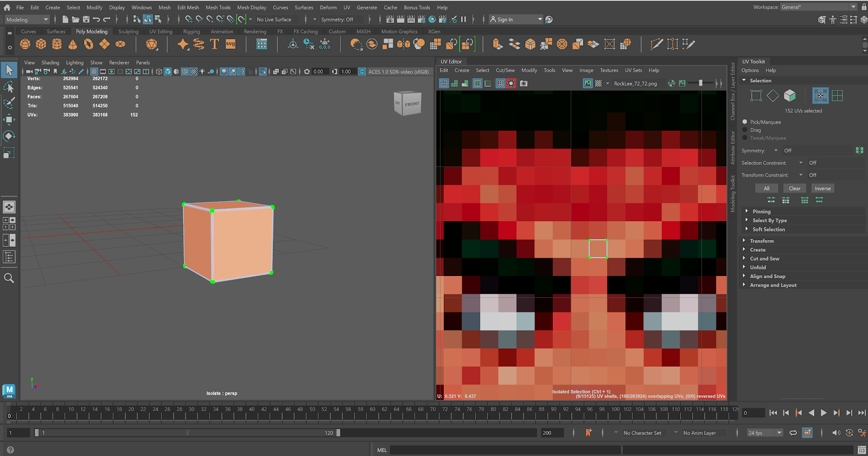868x456 pixels.
Task: Open the search magnifier in the Tool Box
Action: click(x=9, y=278)
